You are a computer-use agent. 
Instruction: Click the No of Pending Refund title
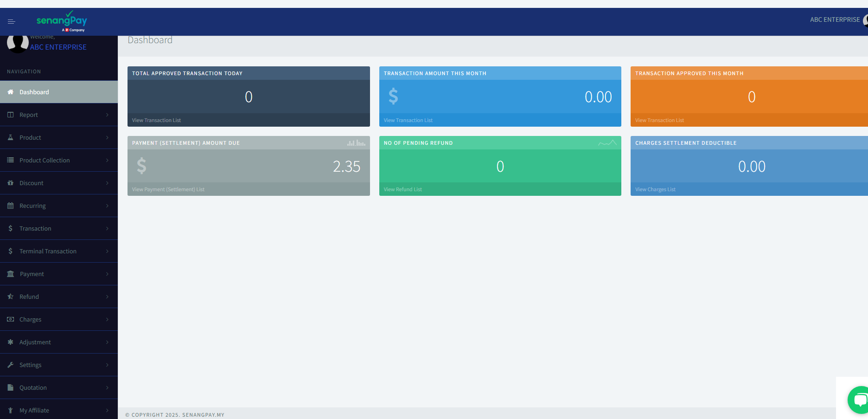click(418, 143)
